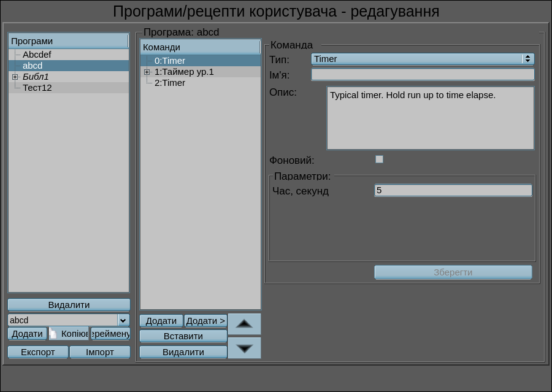This screenshot has width=552, height=392.
Task: Open the abcd program name combo box arrow
Action: (x=123, y=320)
